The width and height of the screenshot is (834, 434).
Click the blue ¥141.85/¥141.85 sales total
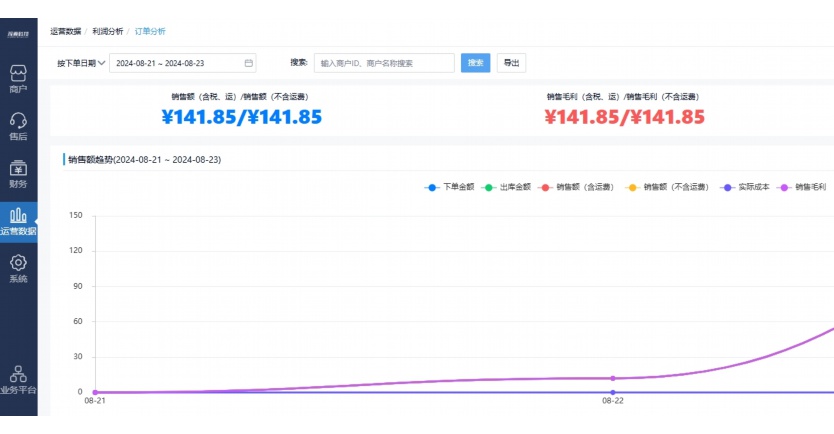[242, 117]
